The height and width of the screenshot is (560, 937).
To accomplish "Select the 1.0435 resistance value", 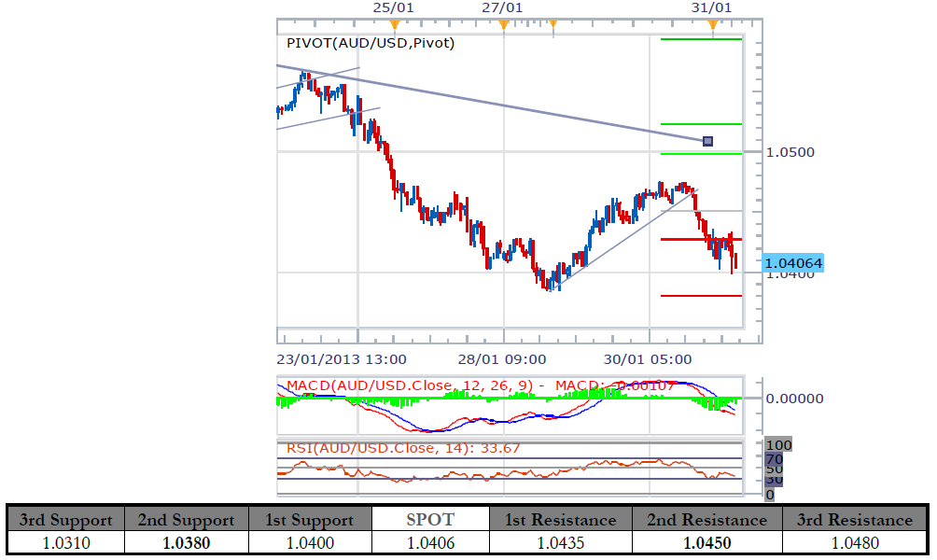I will coord(561,542).
